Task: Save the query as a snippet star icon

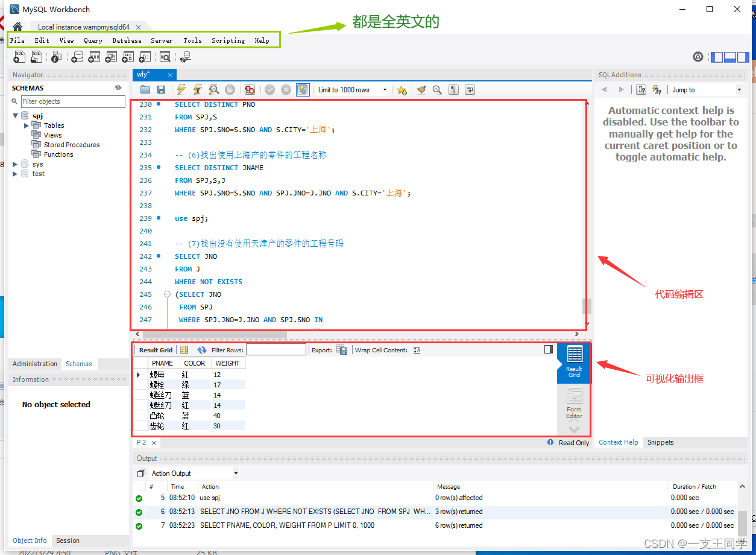Action: 402,89
